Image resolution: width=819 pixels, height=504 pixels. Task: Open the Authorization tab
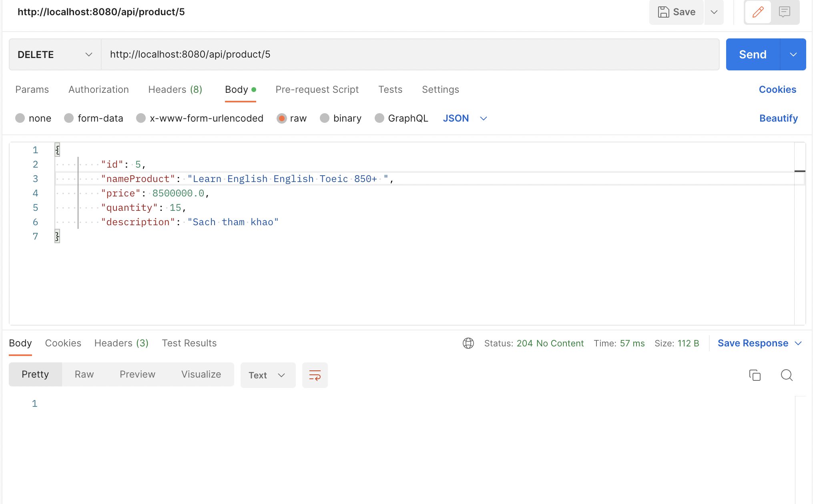pos(98,90)
